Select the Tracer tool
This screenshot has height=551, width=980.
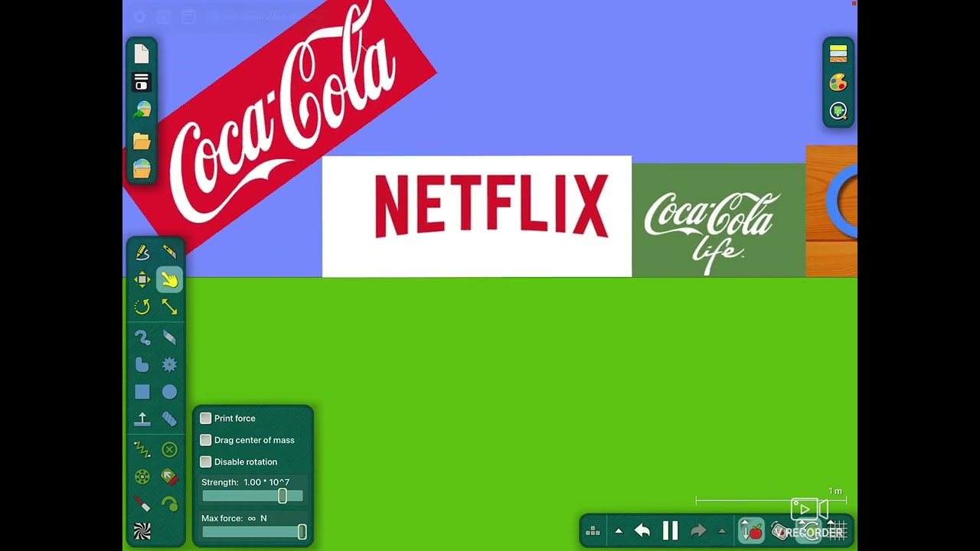point(169,504)
